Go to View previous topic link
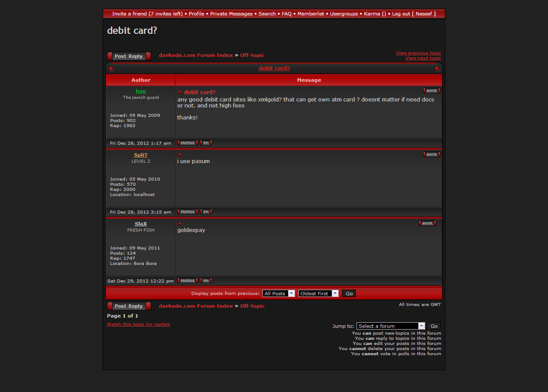 pyautogui.click(x=418, y=53)
